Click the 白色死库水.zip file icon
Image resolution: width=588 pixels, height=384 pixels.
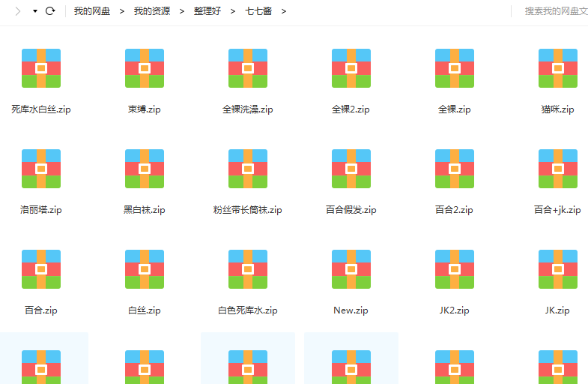click(x=248, y=269)
